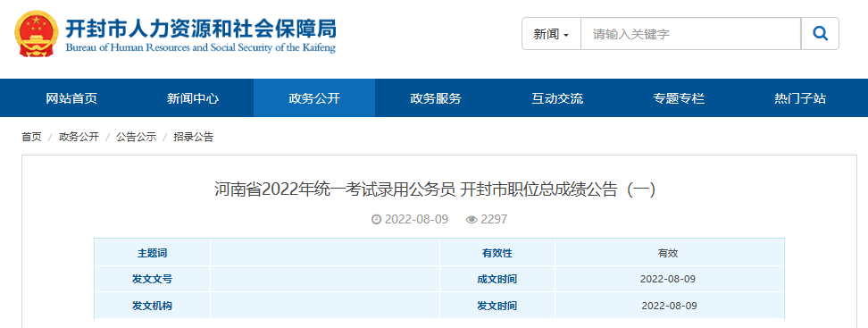This screenshot has height=328, width=868.
Task: Click the 发文文号 table cell
Action: [x=152, y=279]
